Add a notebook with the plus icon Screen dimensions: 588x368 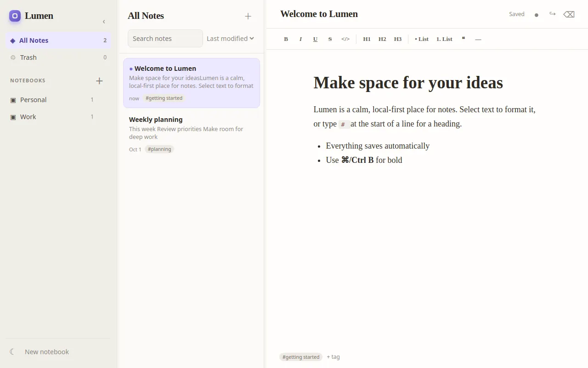click(x=99, y=81)
